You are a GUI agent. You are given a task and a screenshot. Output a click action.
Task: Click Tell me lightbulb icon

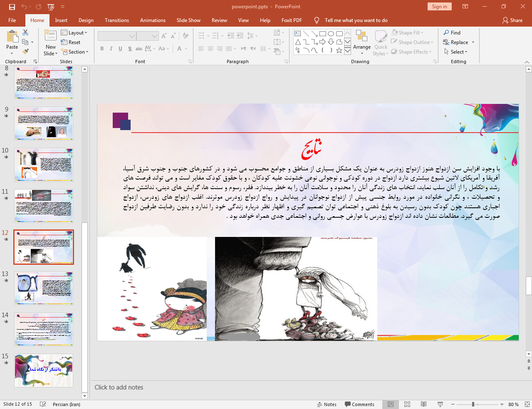(317, 20)
